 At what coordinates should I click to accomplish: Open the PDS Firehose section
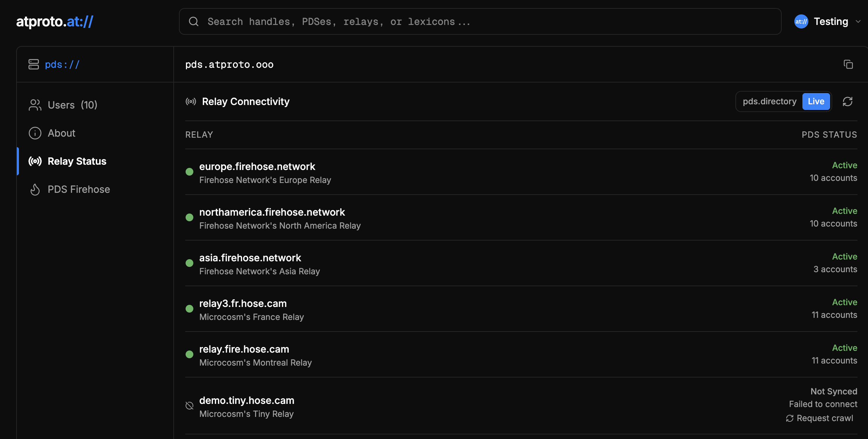coord(79,189)
